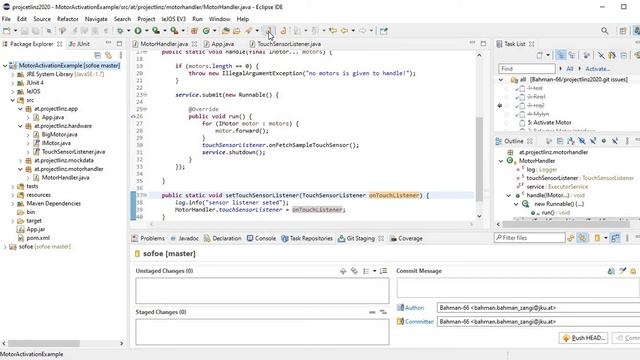640x360 pixels.
Task: Click the green Run button in toolbar
Action: click(x=138, y=31)
